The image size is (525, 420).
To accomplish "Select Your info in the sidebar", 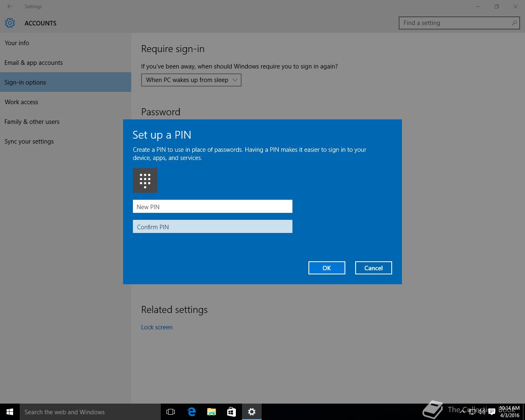I will (17, 43).
